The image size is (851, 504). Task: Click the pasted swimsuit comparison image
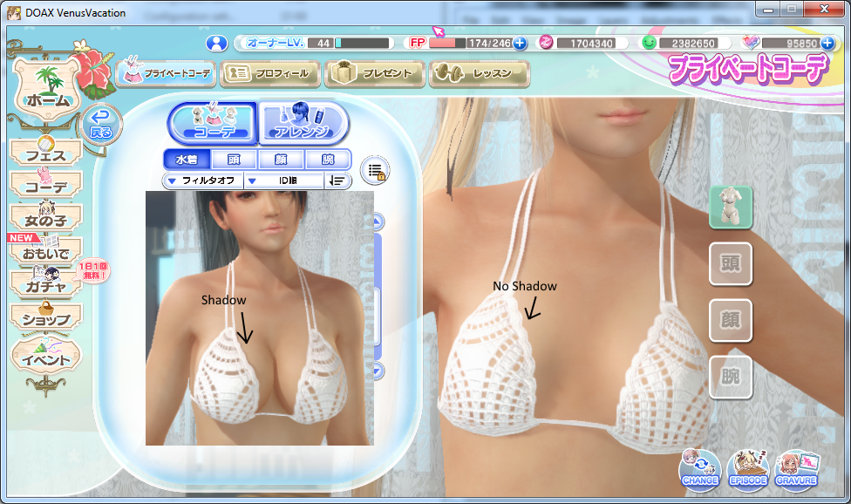point(260,318)
